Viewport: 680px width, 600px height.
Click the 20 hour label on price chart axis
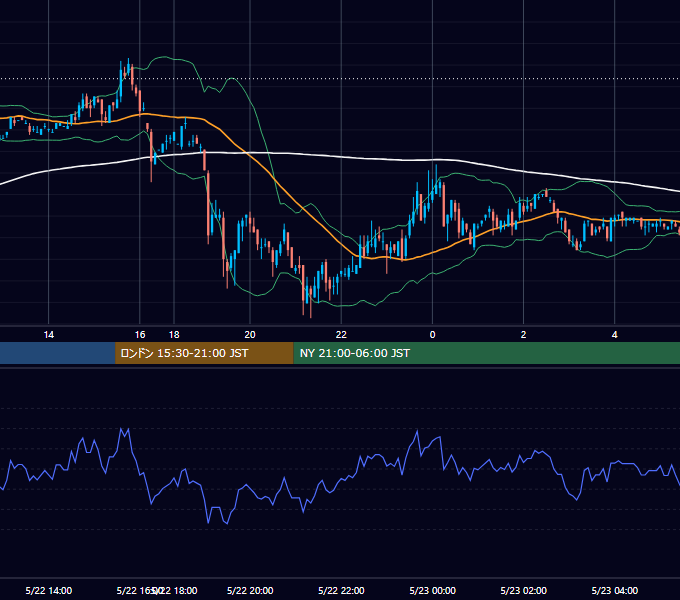[x=250, y=335]
